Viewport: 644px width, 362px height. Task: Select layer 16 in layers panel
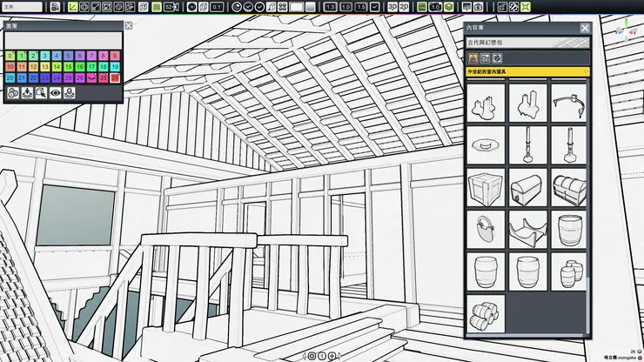point(80,66)
